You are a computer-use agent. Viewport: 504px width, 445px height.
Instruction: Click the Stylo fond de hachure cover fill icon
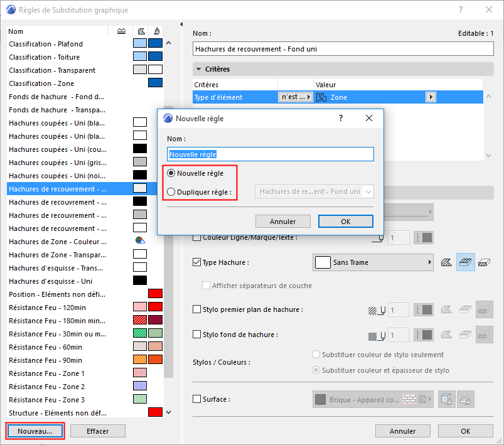465,335
